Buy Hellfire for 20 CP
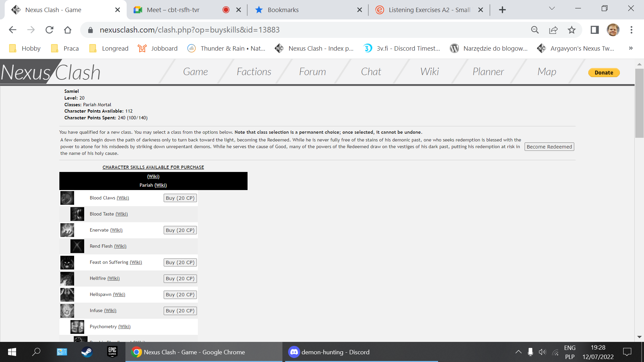The height and width of the screenshot is (362, 644). point(180,279)
